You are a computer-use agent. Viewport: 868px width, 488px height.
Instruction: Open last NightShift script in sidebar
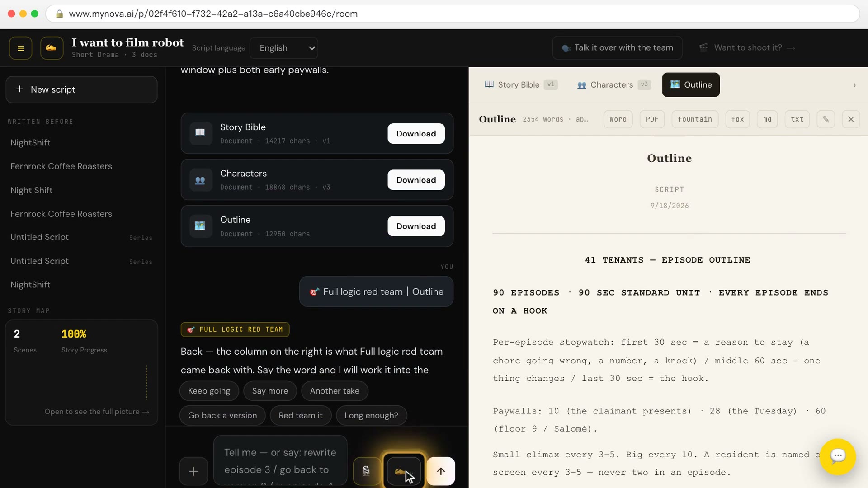(30, 285)
